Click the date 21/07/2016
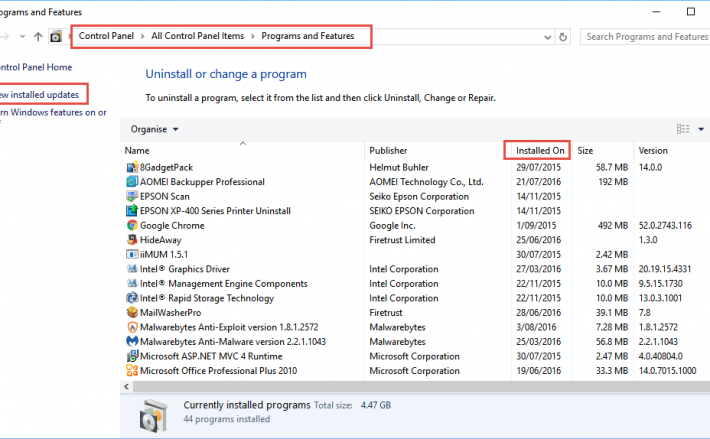This screenshot has width=710, height=439. point(538,182)
